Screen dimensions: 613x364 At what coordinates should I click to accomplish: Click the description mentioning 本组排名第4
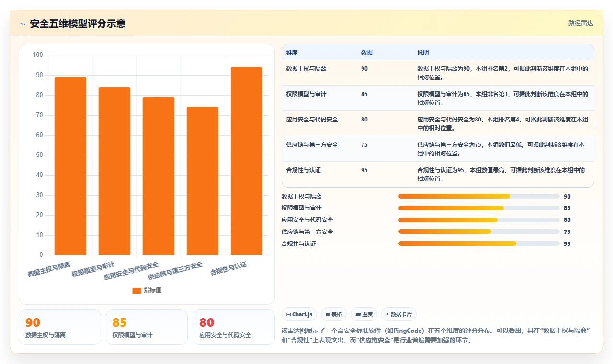503,123
